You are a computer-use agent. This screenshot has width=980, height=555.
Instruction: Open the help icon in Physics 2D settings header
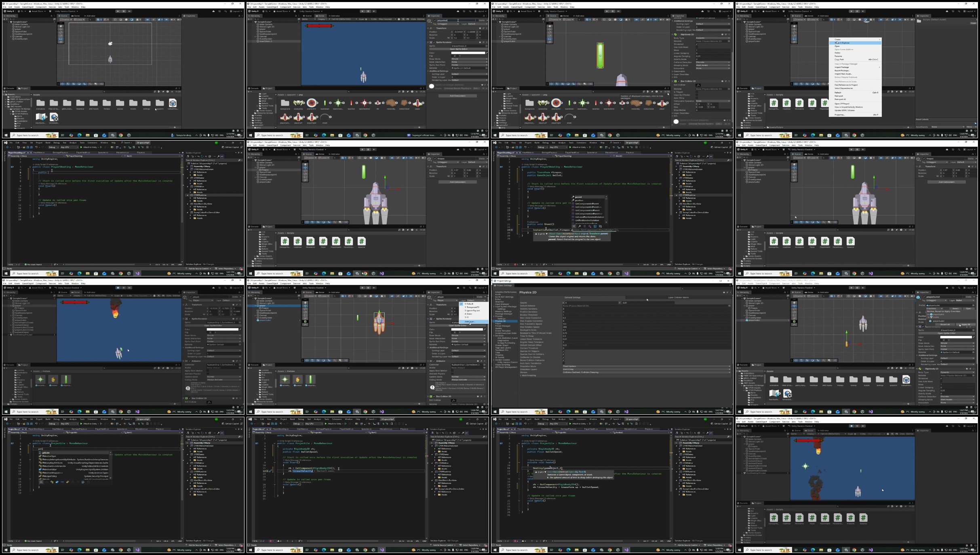click(x=724, y=292)
